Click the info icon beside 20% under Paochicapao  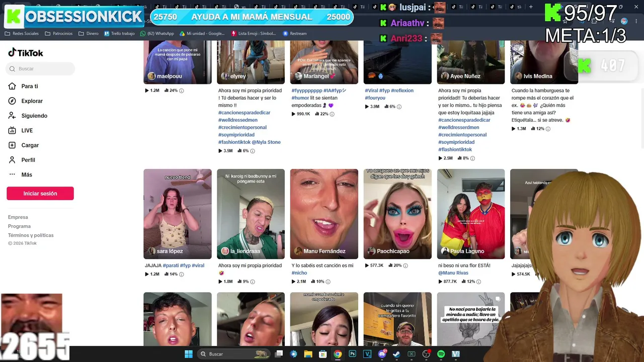pyautogui.click(x=406, y=265)
